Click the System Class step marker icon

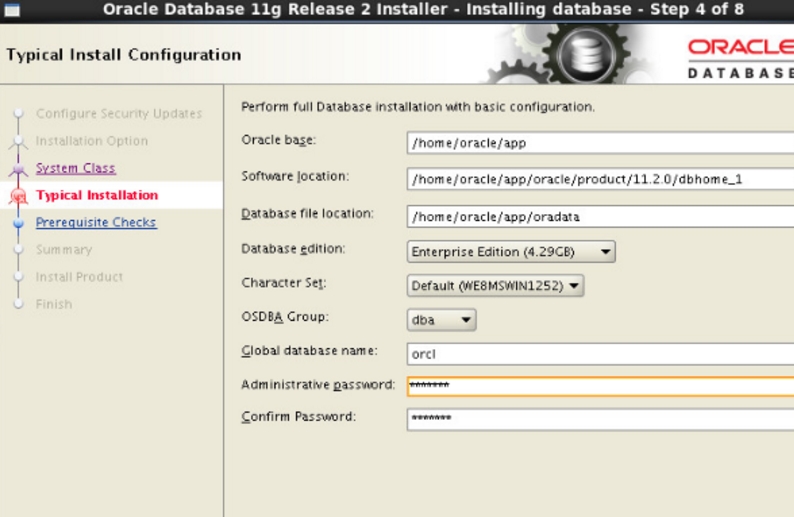(19, 168)
